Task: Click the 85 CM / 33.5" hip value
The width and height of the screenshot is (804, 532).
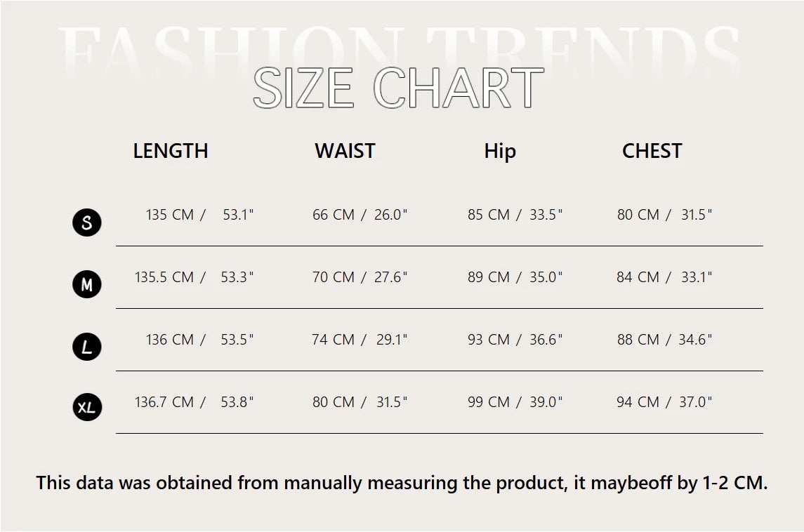Action: point(515,215)
